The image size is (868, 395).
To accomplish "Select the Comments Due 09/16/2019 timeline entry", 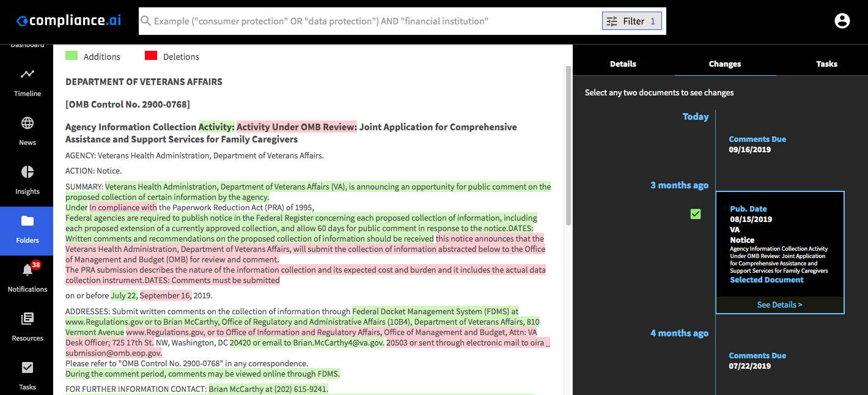I will pyautogui.click(x=757, y=144).
